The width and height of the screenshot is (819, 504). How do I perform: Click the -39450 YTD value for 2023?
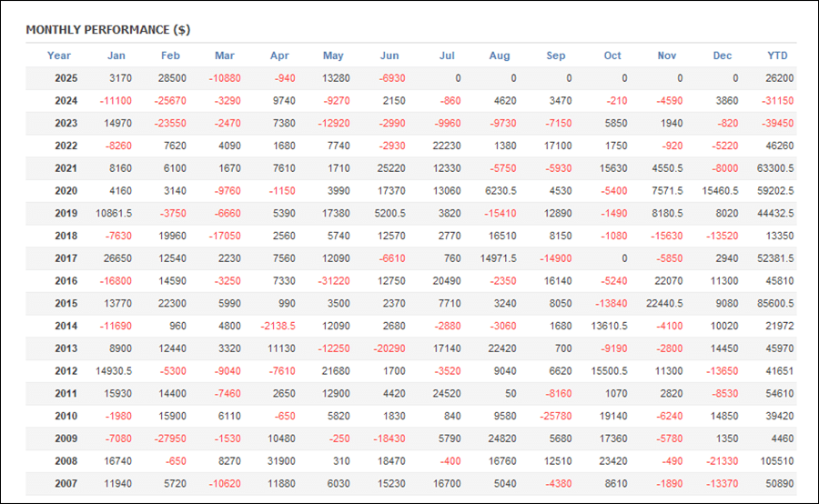tap(778, 123)
